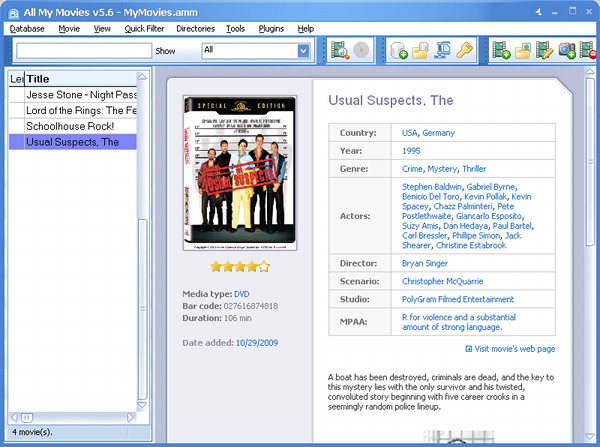Click the movie list horizontal scroll left arrow
Viewport: 600px width, 447px height.
point(15,417)
